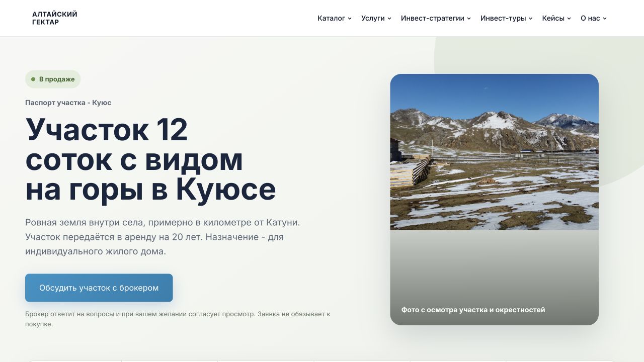Image resolution: width=644 pixels, height=362 pixels.
Task: Click photo caption Фото с осмотра участка
Action: coord(473,310)
